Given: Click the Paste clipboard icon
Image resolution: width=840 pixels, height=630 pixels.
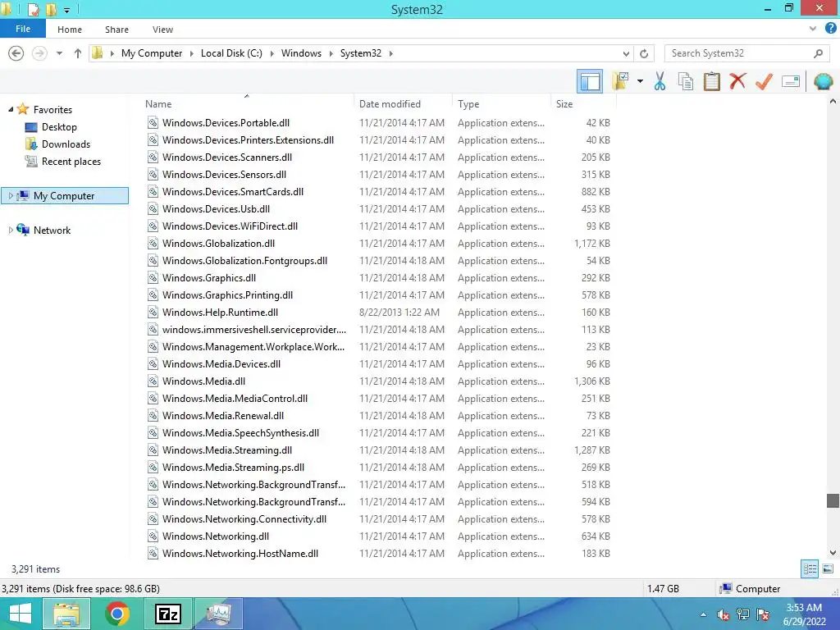Looking at the screenshot, I should pos(711,81).
